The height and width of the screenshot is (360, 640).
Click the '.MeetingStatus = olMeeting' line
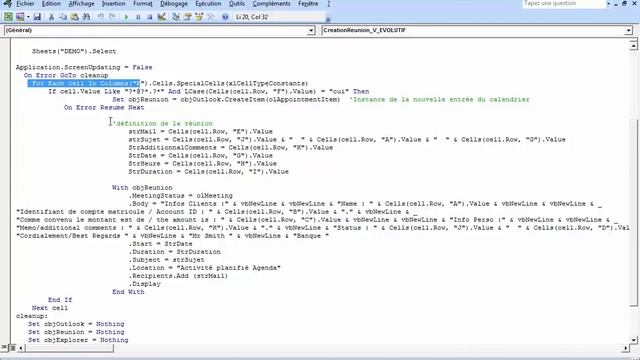[180, 196]
